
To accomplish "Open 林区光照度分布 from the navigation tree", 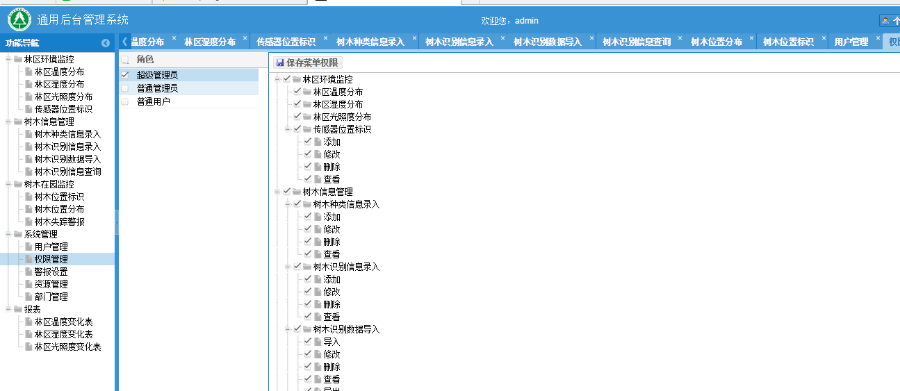I will click(63, 96).
